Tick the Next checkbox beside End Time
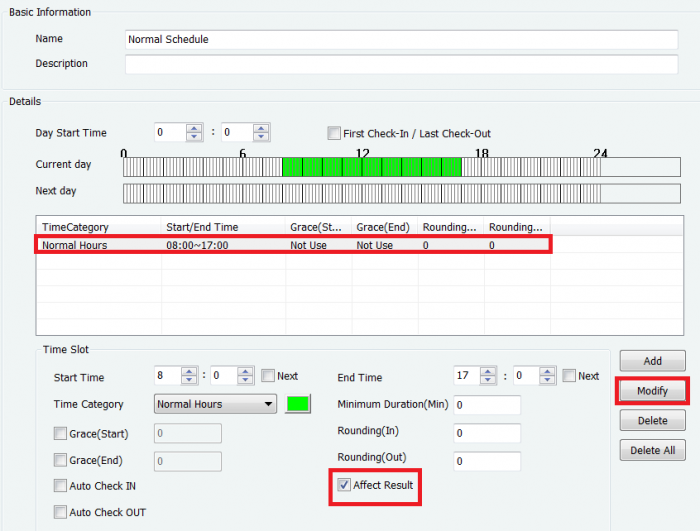700x531 pixels. (568, 376)
